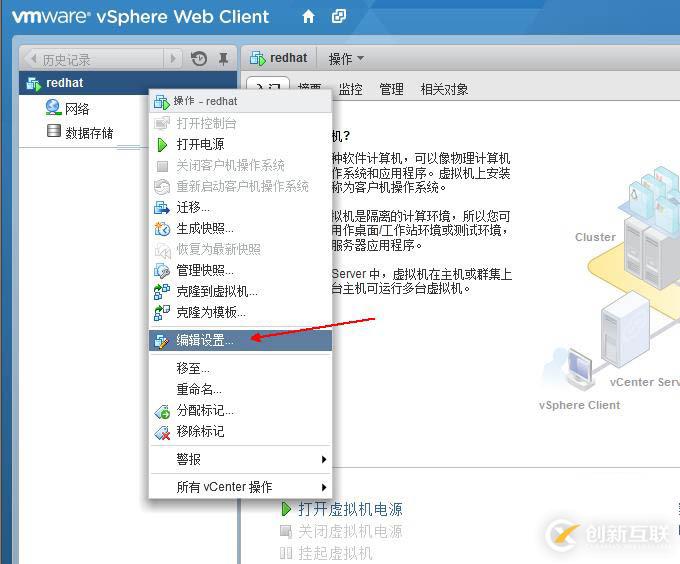Open the 网络 (network) node
This screenshot has height=564, width=680.
[x=77, y=108]
